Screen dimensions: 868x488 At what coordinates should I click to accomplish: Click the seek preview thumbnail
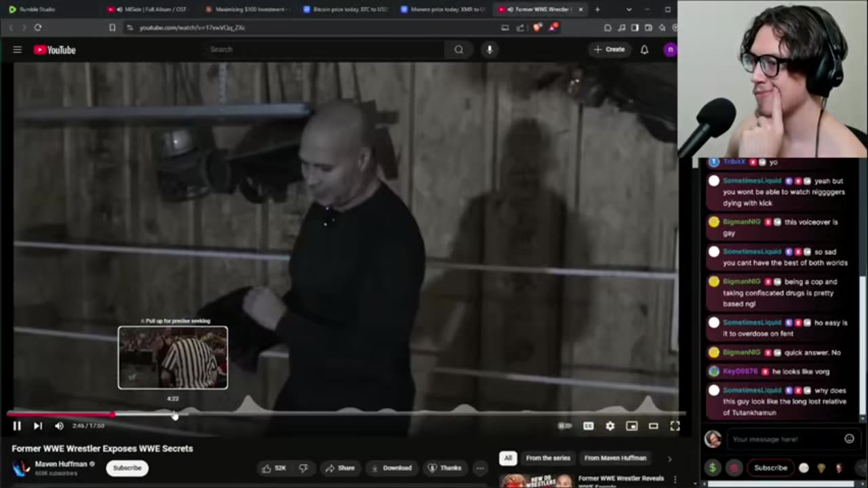(x=173, y=358)
